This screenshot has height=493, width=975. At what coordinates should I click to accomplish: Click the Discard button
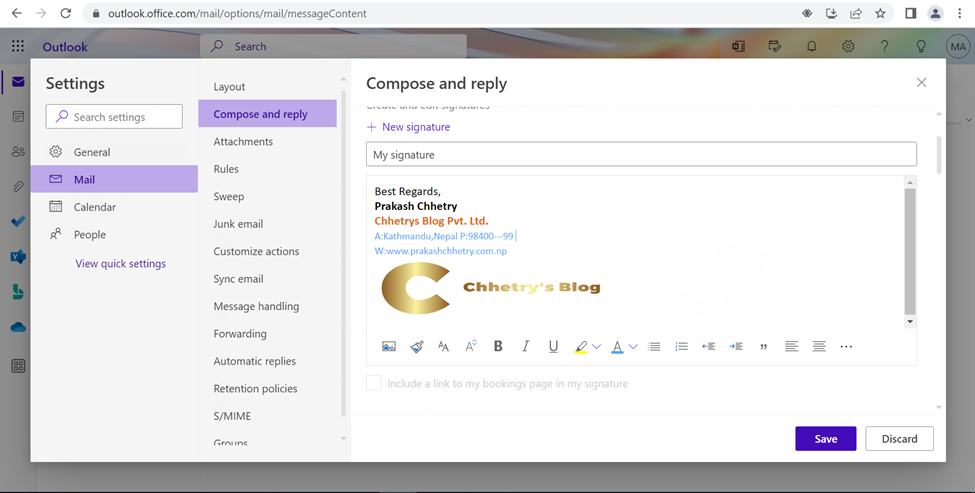pyautogui.click(x=899, y=438)
